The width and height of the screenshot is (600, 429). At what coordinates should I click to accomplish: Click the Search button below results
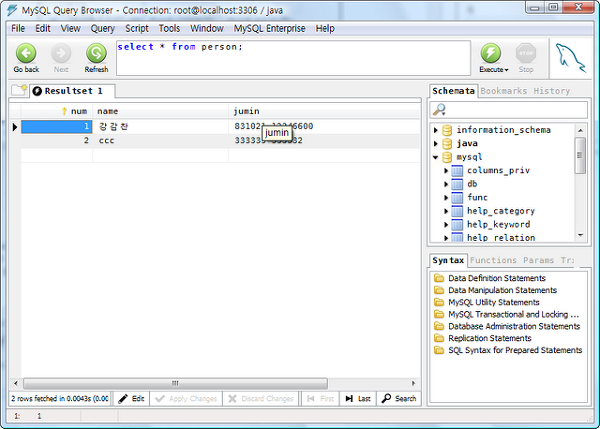pos(399,399)
